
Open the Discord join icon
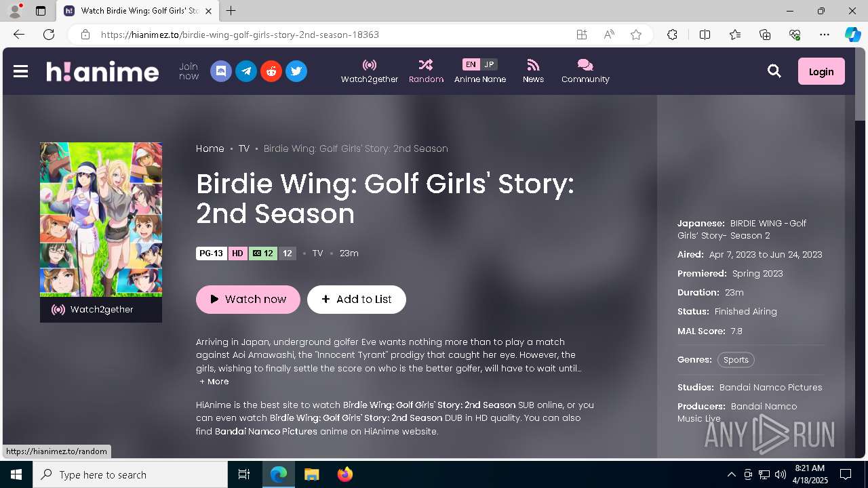tap(221, 71)
